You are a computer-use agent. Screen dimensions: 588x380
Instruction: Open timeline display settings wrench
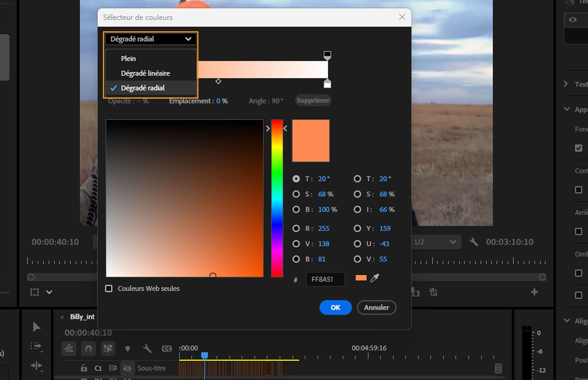click(x=147, y=348)
